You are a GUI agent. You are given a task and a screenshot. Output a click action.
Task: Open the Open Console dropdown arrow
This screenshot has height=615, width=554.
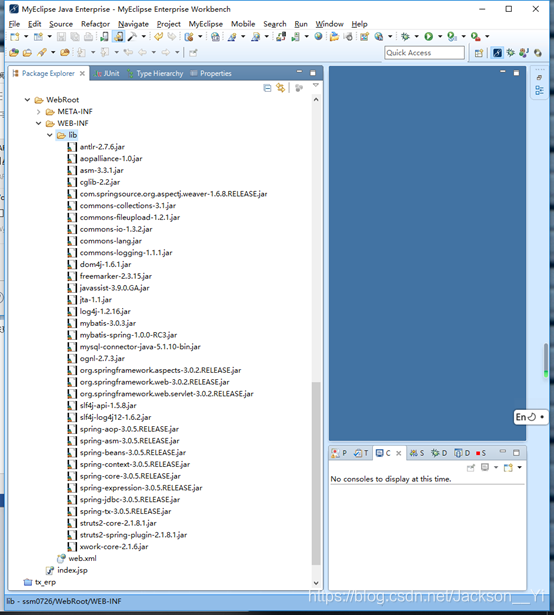[519, 467]
